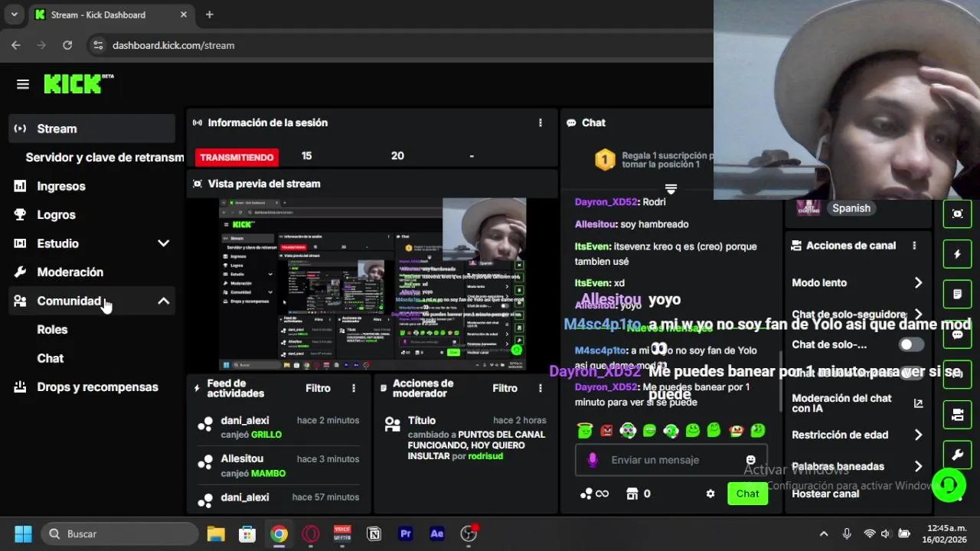Open the chat bubble icon in right sidebar
This screenshot has width=980, height=551.
tap(957, 334)
